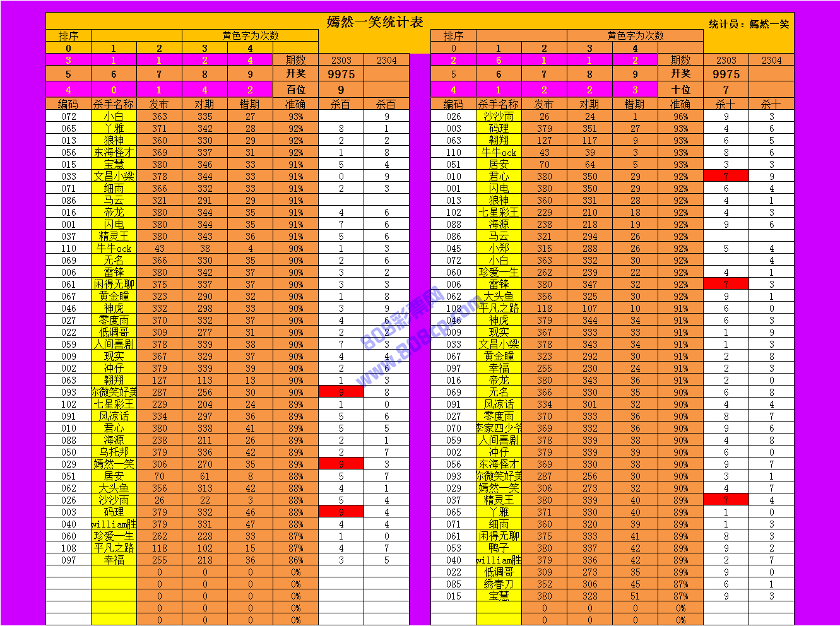Viewport: 840px width, 626px height.
Task: Select the 准确 column header in 杀百 table
Action: coord(295,104)
